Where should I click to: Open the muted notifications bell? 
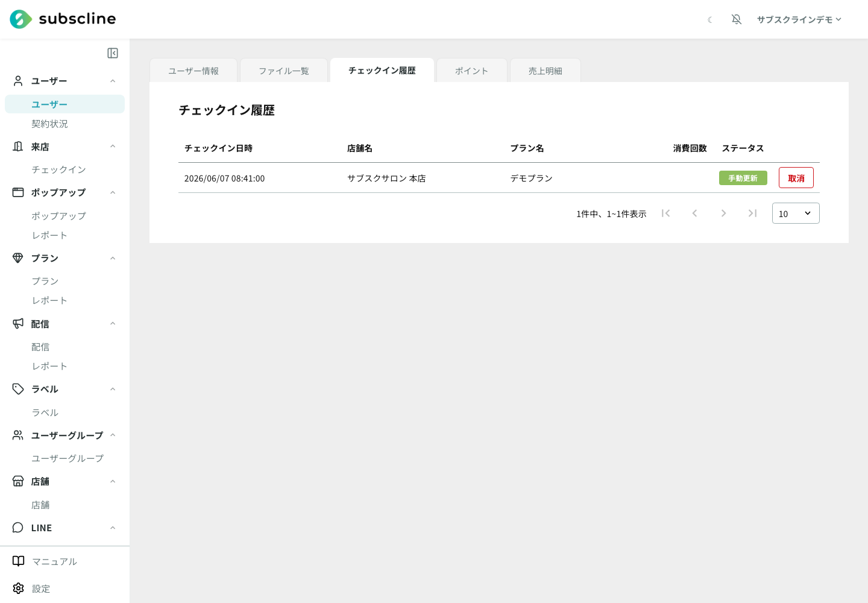tap(737, 19)
